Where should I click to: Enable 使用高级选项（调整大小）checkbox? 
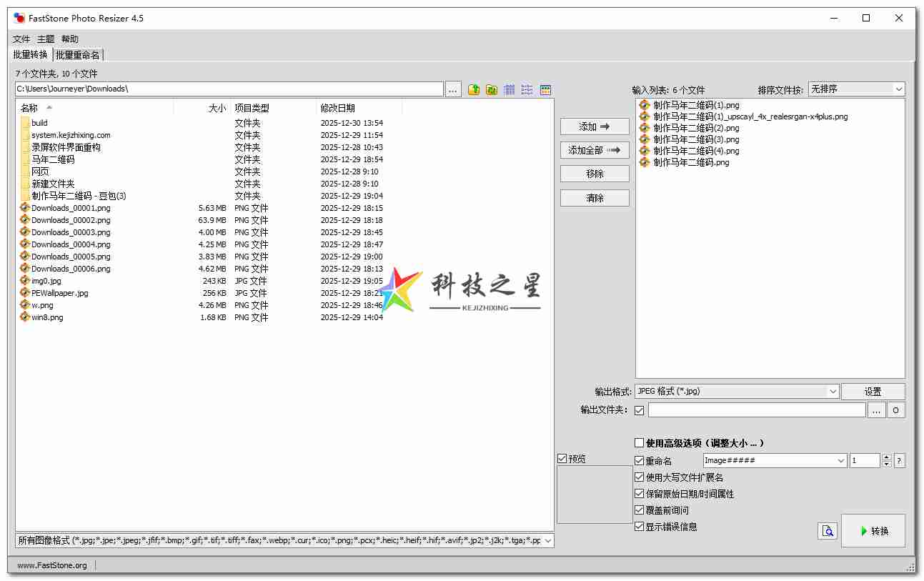638,442
